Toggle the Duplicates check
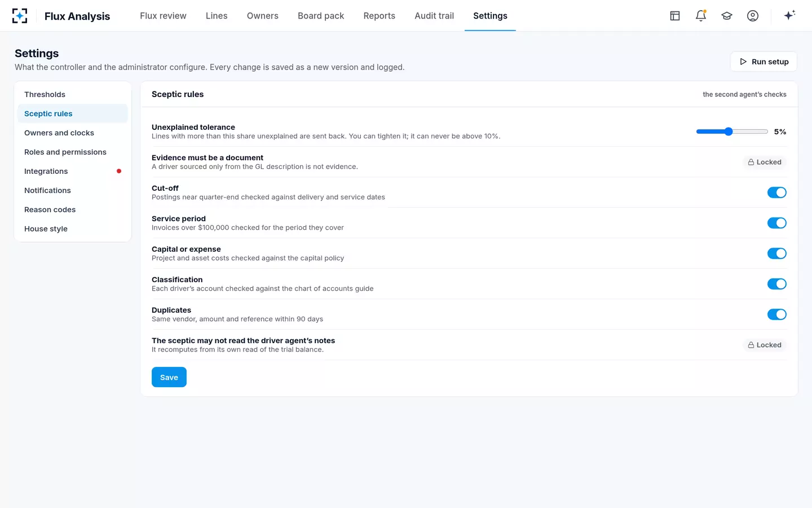812x508 pixels. point(777,314)
